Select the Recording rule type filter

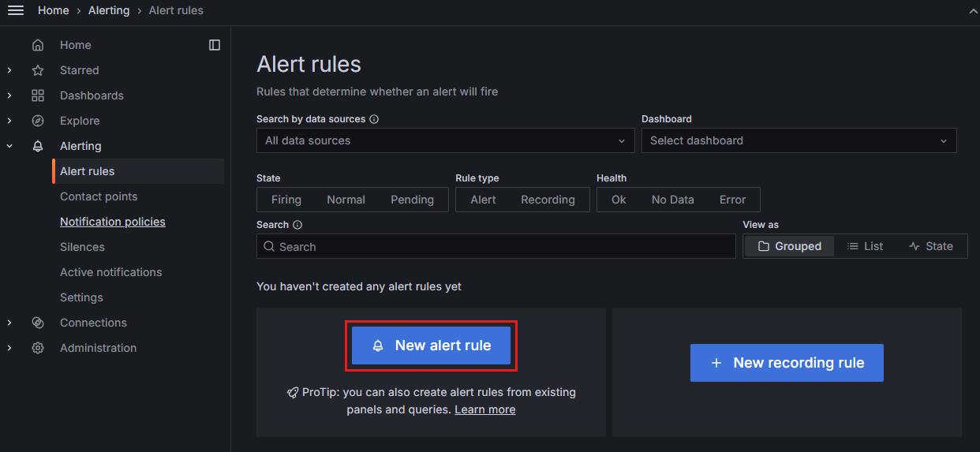(x=548, y=200)
